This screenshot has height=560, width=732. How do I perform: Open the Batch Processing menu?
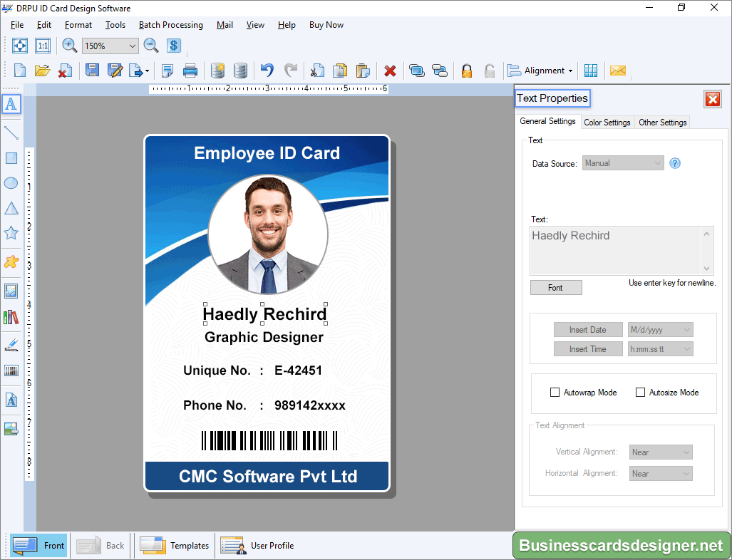point(171,25)
